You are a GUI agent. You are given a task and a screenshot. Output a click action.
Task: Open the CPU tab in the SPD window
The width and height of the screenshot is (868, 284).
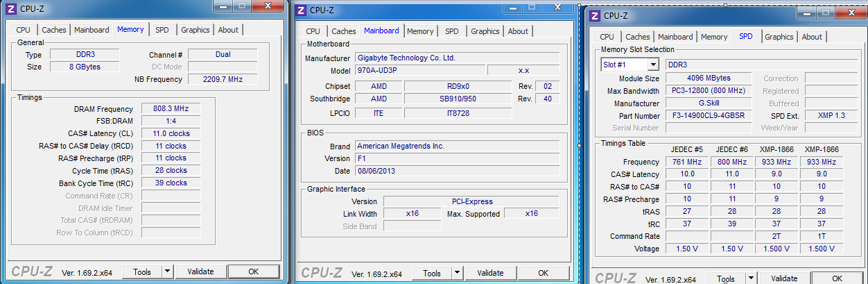click(x=607, y=37)
